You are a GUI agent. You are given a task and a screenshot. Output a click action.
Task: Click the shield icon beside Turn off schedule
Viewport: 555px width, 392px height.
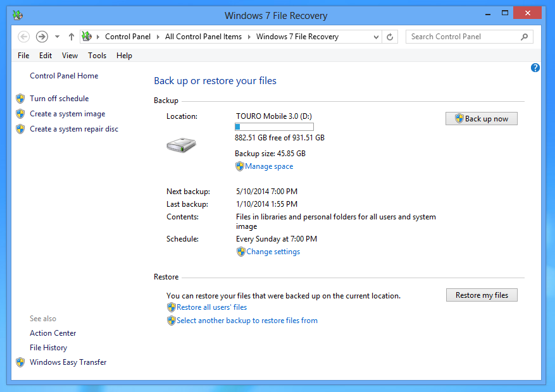[x=20, y=99]
